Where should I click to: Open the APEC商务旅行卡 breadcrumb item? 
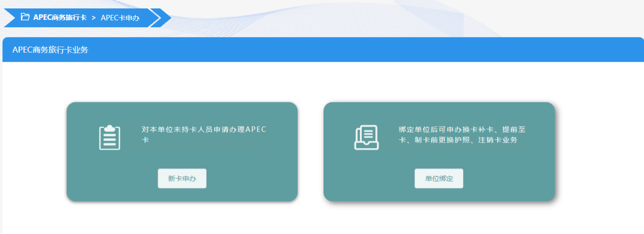(60, 17)
